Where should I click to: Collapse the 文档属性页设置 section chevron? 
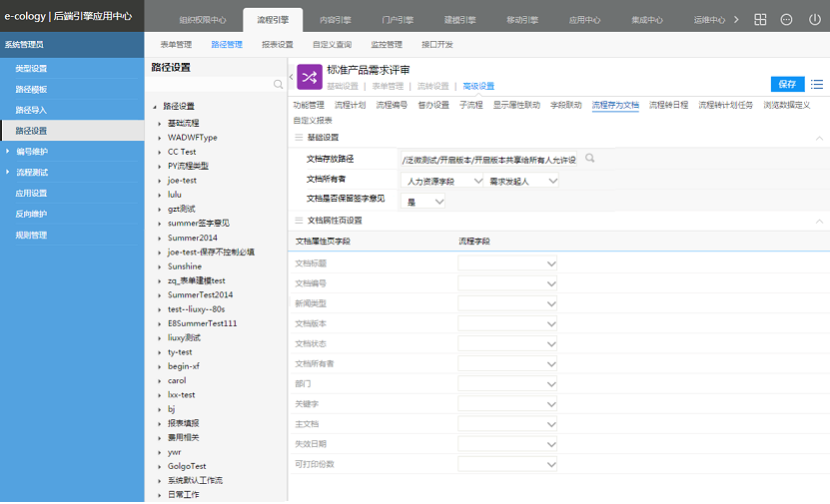(x=819, y=221)
